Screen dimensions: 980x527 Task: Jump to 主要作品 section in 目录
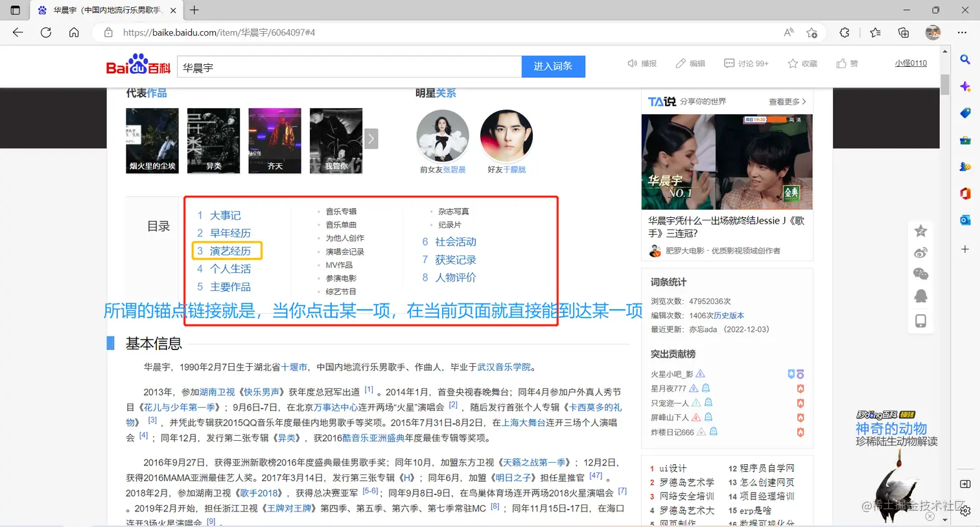click(230, 287)
